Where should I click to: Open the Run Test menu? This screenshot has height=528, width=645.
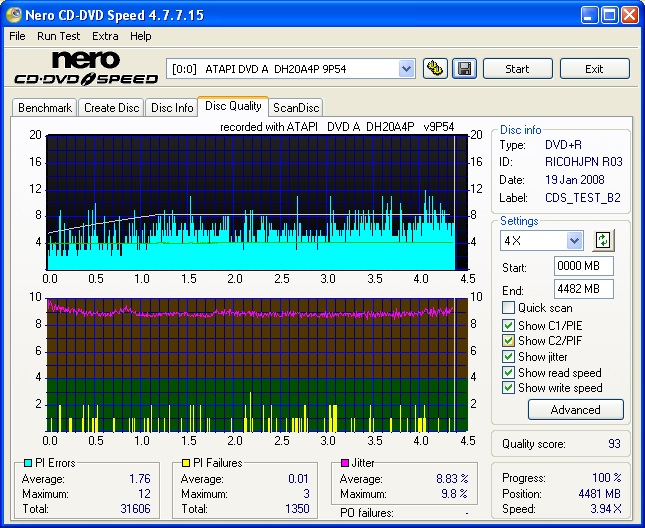pyautogui.click(x=58, y=36)
